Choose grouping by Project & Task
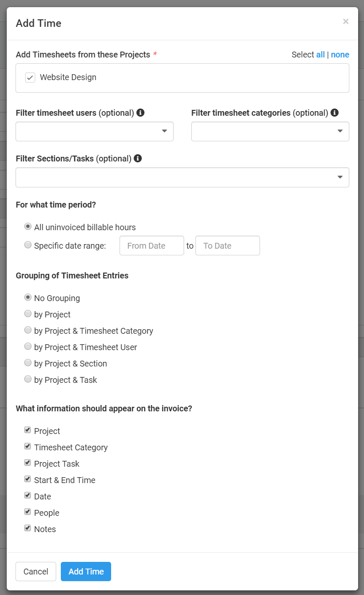364x595 pixels. point(28,379)
